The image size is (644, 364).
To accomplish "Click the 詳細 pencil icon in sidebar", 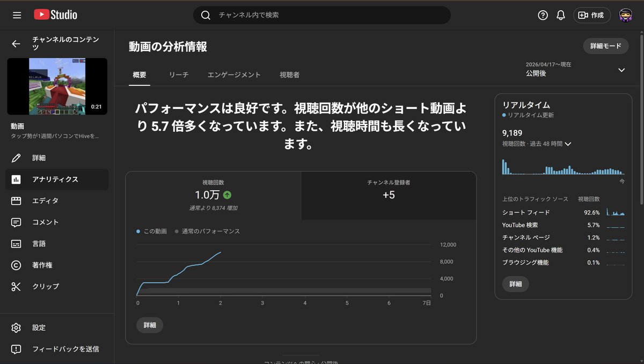I will pyautogui.click(x=16, y=158).
